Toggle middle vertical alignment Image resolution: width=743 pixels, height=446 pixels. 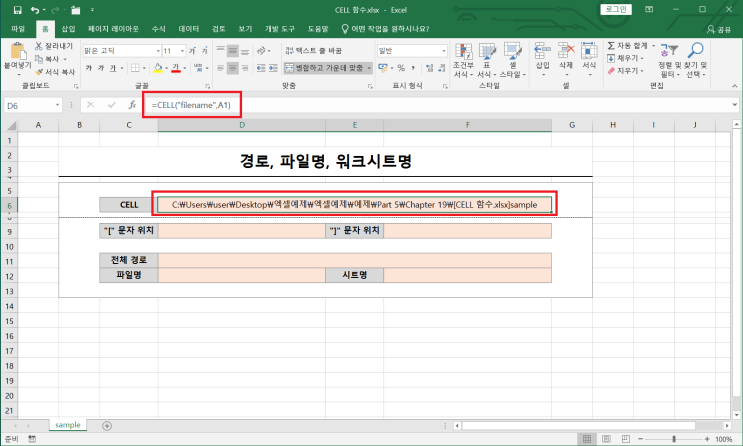tap(233, 50)
